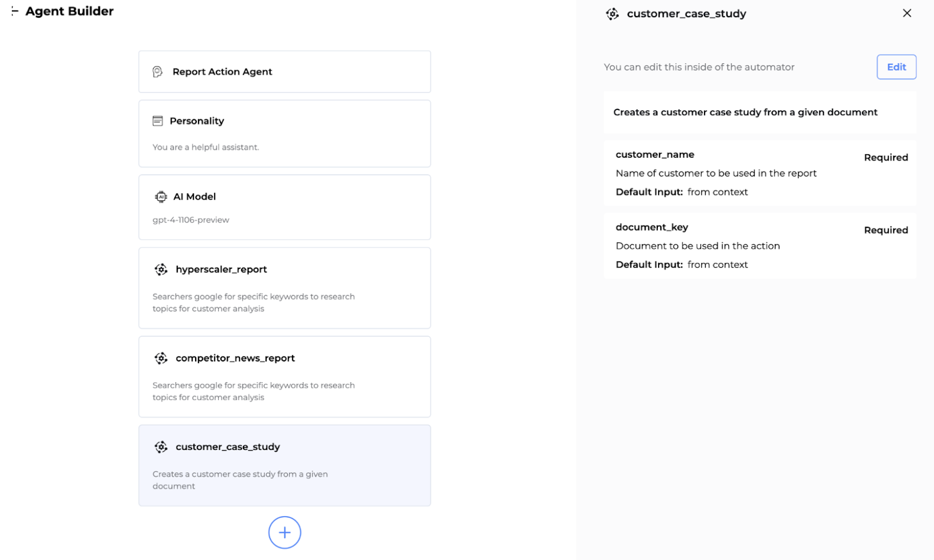Select the customer_case_study action card
934x560 pixels.
[284, 465]
